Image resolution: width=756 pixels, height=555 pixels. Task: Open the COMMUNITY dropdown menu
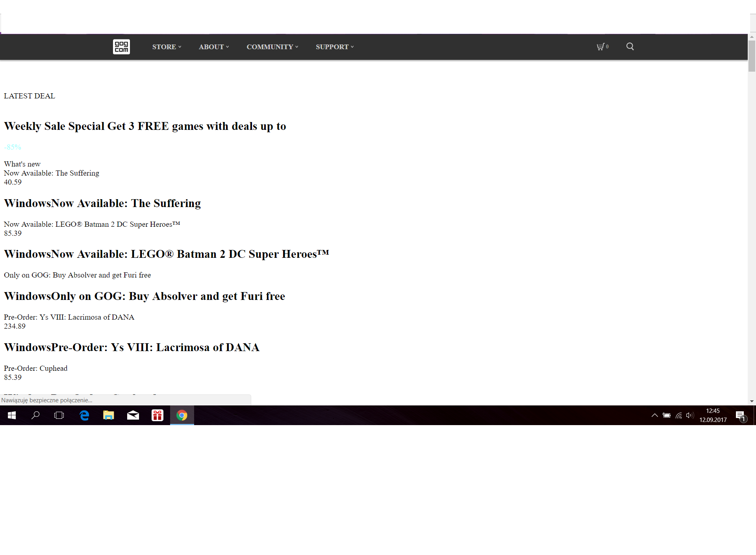(x=272, y=47)
